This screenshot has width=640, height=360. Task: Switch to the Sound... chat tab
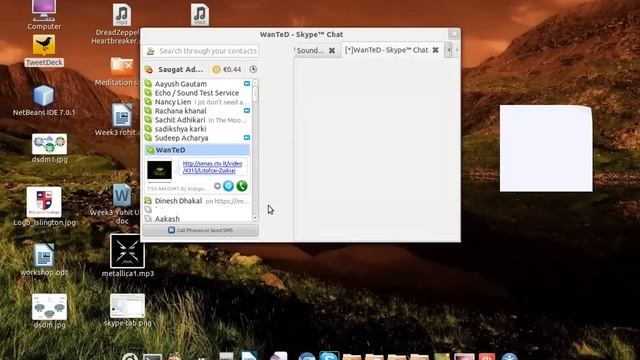310,50
